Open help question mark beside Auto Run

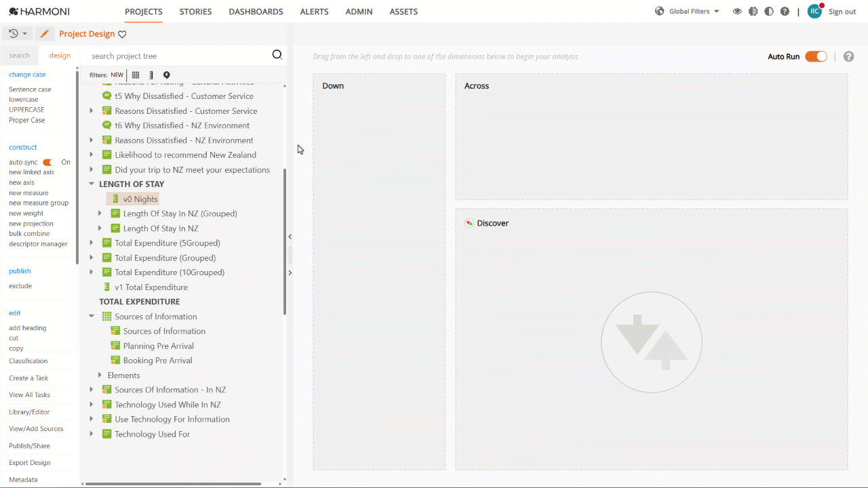click(848, 57)
